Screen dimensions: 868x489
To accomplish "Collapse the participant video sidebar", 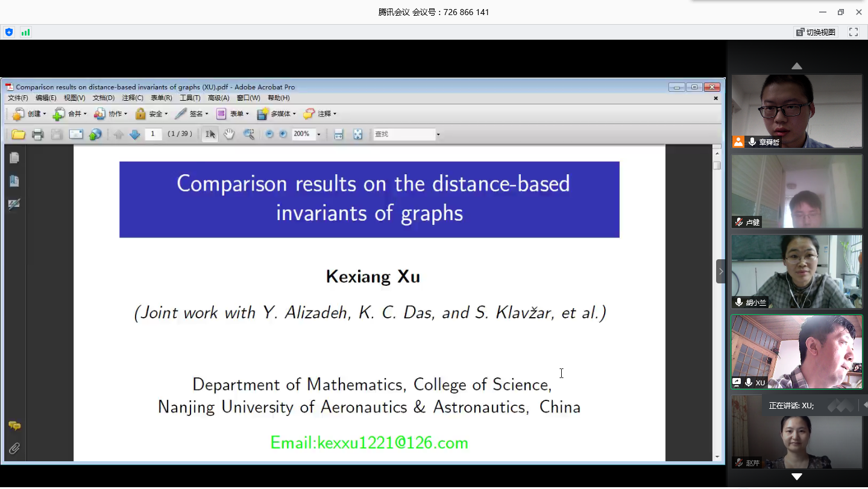I will 720,271.
